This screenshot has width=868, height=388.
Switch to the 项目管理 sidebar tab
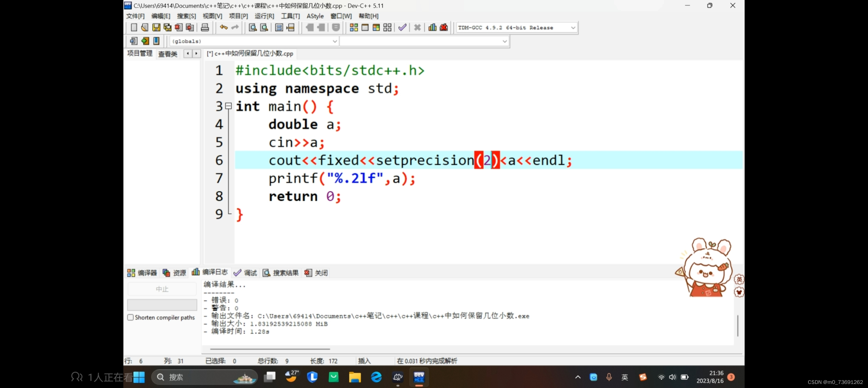[140, 54]
